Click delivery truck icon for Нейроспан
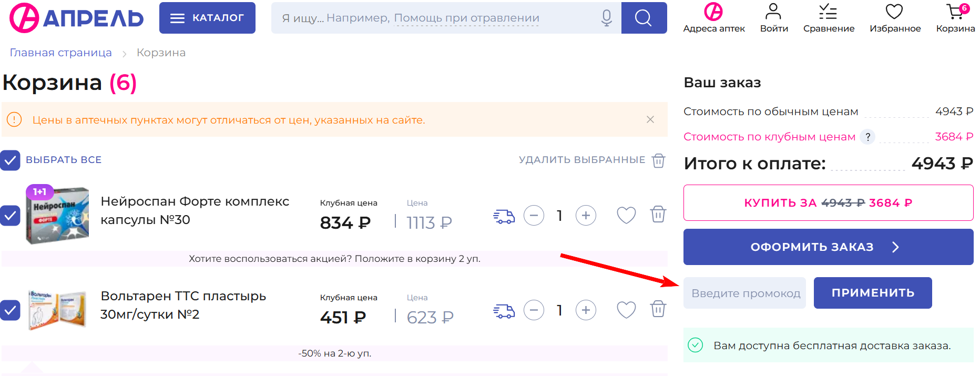980x376 pixels. 504,216
